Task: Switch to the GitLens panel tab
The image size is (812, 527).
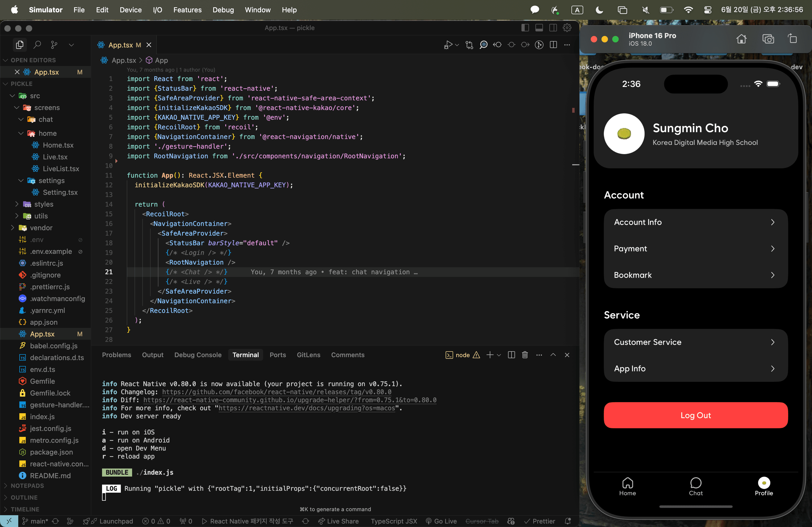Action: [x=309, y=355]
